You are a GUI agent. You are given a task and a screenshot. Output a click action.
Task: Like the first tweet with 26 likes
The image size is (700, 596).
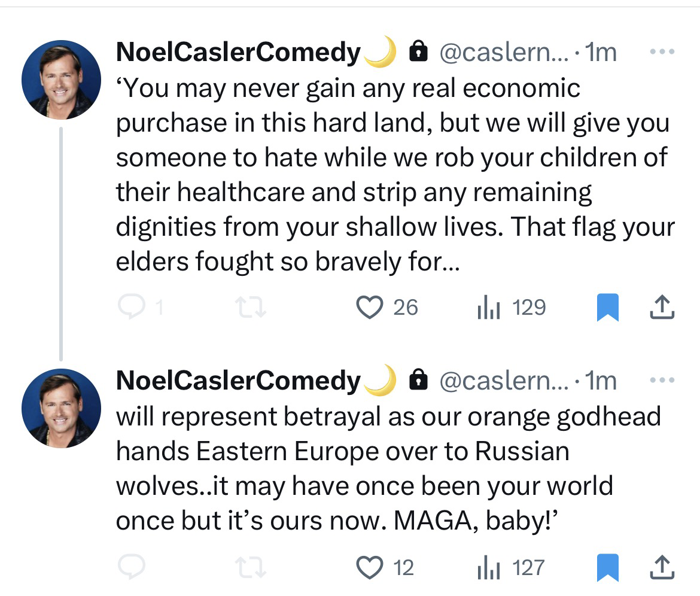[x=369, y=308]
